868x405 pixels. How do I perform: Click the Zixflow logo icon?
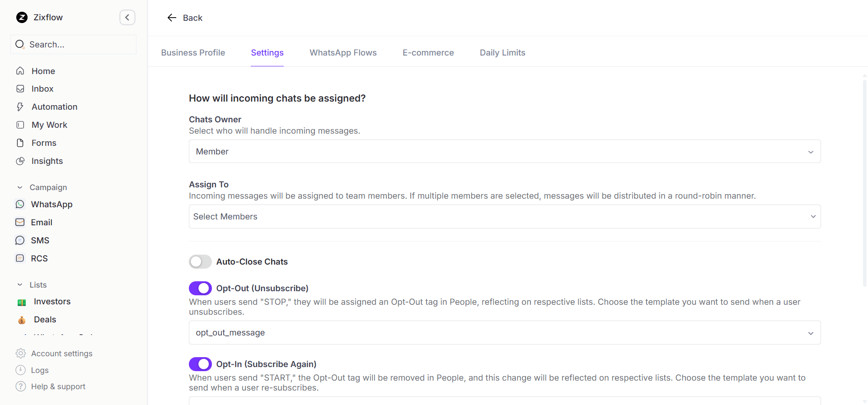pyautogui.click(x=22, y=18)
